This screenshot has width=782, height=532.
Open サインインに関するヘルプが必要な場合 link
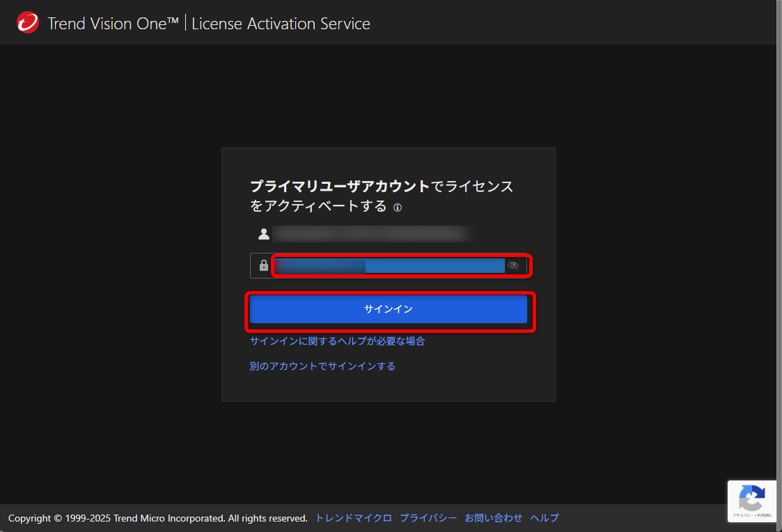click(337, 341)
